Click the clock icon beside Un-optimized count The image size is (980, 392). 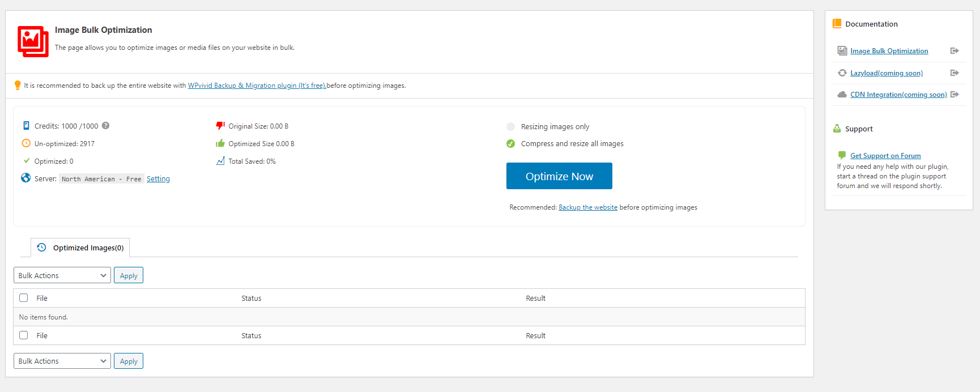(x=26, y=143)
